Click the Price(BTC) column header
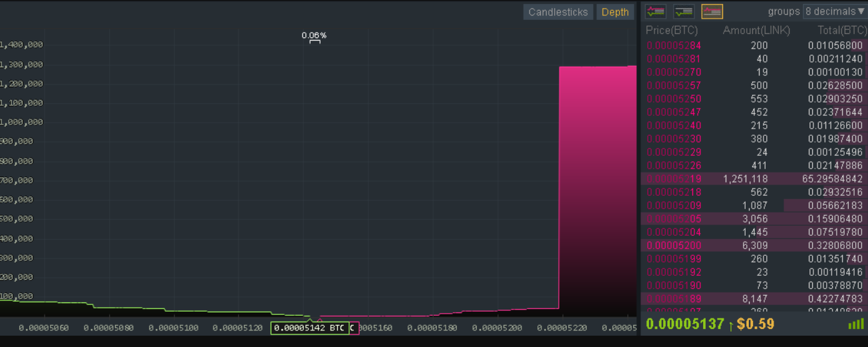Image resolution: width=868 pixels, height=347 pixels. click(x=672, y=30)
